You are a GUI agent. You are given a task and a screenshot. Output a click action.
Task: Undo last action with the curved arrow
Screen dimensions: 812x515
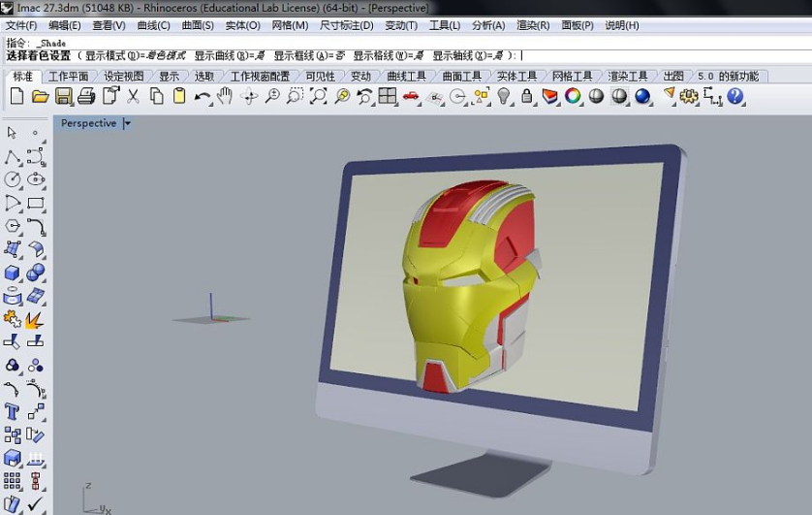202,97
